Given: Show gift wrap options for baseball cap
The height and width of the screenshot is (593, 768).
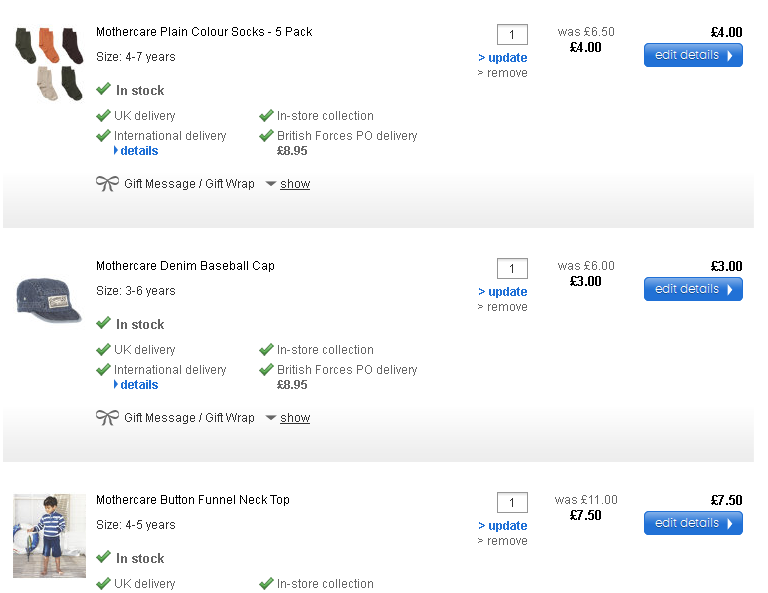Looking at the screenshot, I should (x=294, y=418).
